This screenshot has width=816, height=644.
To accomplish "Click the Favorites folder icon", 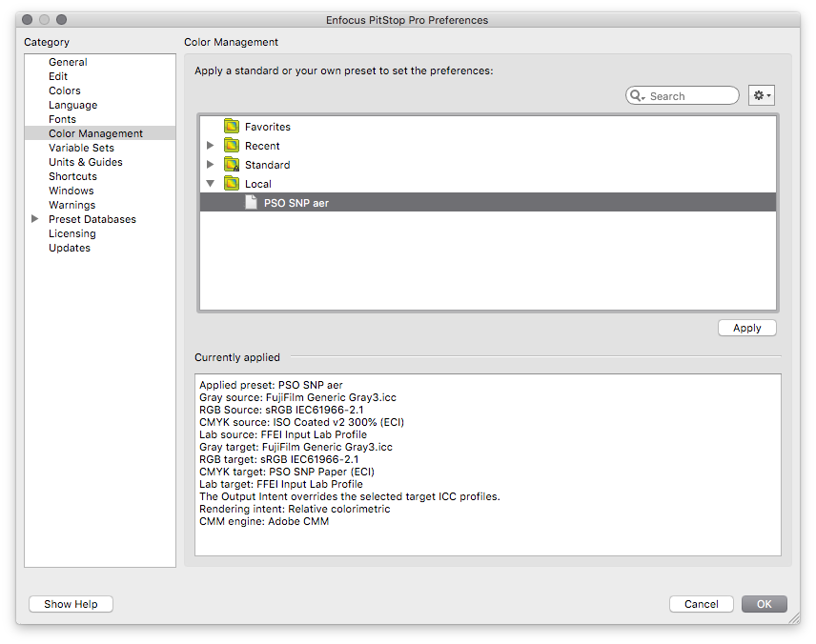I will (x=232, y=127).
